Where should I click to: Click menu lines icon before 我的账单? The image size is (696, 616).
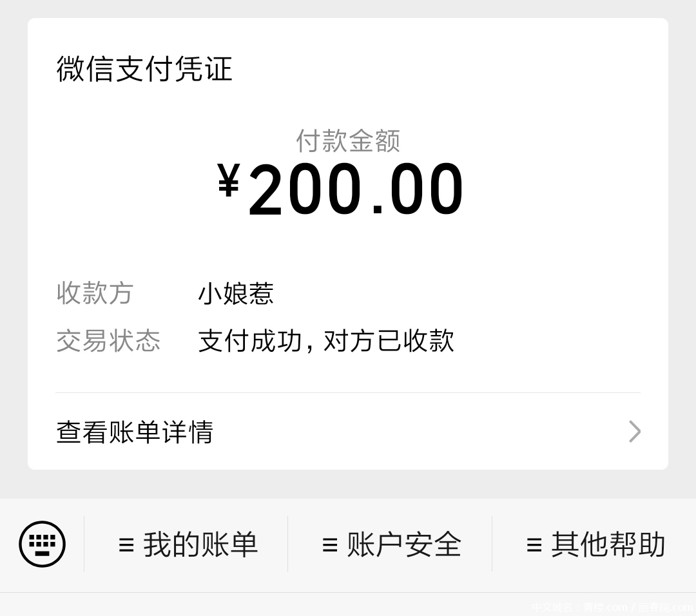[x=126, y=545]
